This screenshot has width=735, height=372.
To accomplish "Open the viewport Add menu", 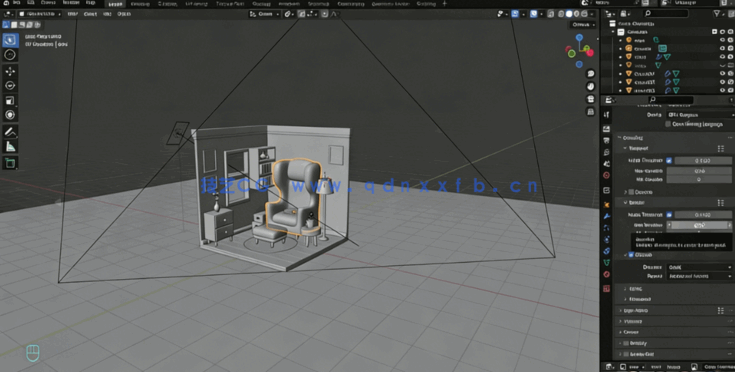I will pos(107,14).
